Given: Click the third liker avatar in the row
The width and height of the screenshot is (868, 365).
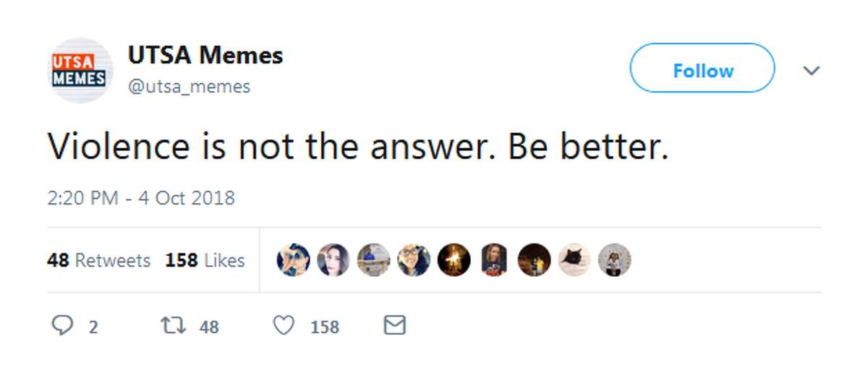Looking at the screenshot, I should (x=374, y=260).
